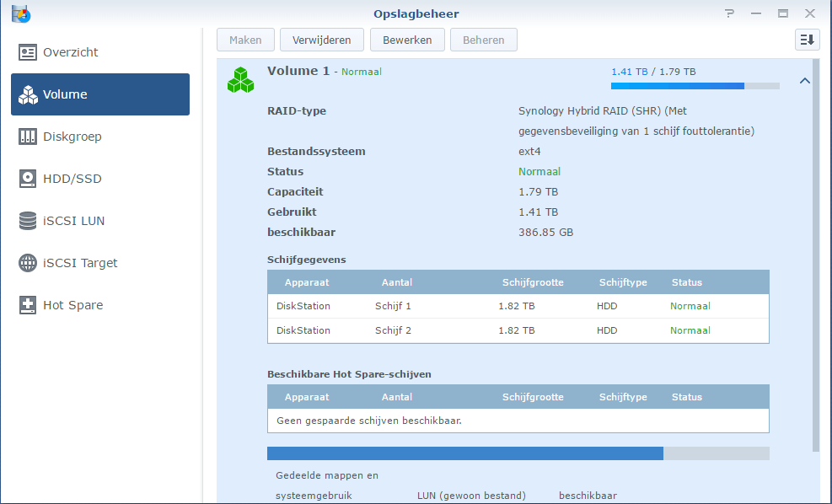This screenshot has width=832, height=504.
Task: Click the ext4 filesystem value
Action: 529,151
